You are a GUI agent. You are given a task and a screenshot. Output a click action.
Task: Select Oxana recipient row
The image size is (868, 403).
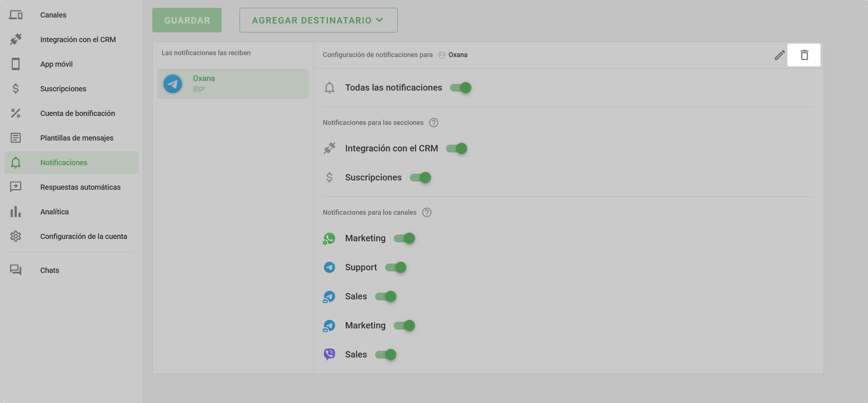coord(233,84)
